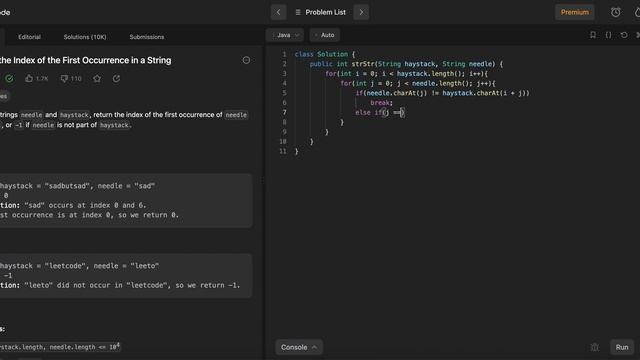Switch to the Editorial tab
The width and height of the screenshot is (640, 360).
pos(29,37)
